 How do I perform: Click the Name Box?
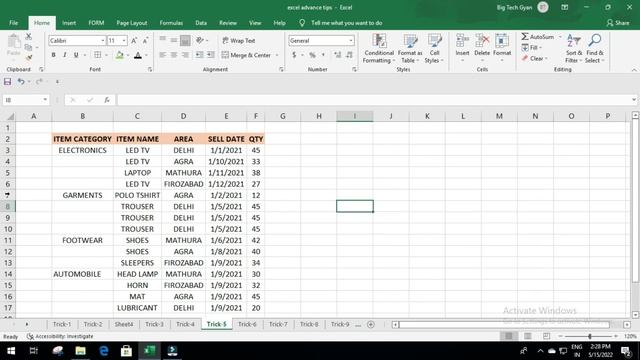coord(25,100)
